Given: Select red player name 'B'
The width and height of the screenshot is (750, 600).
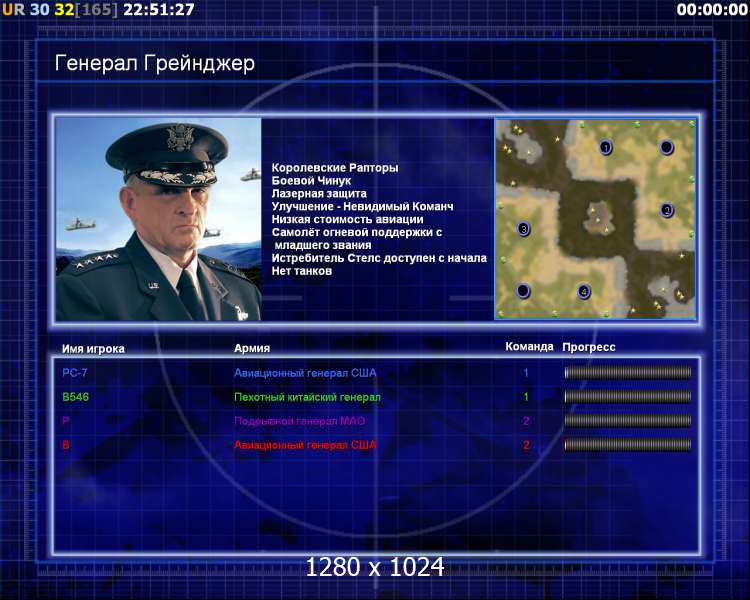Looking at the screenshot, I should click(x=66, y=445).
